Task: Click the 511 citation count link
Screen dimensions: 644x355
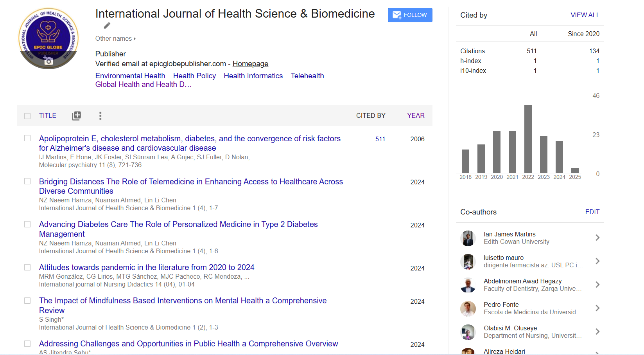Action: click(x=380, y=139)
